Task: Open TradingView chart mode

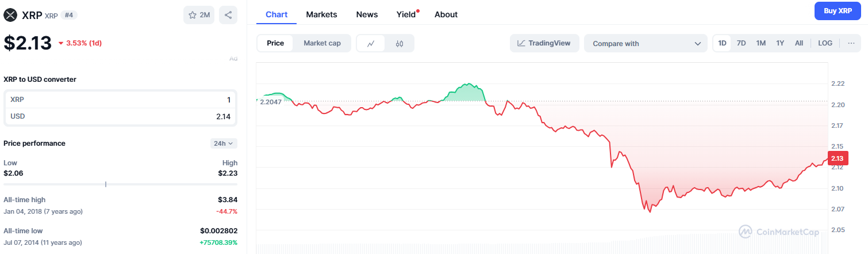Action: click(x=544, y=43)
